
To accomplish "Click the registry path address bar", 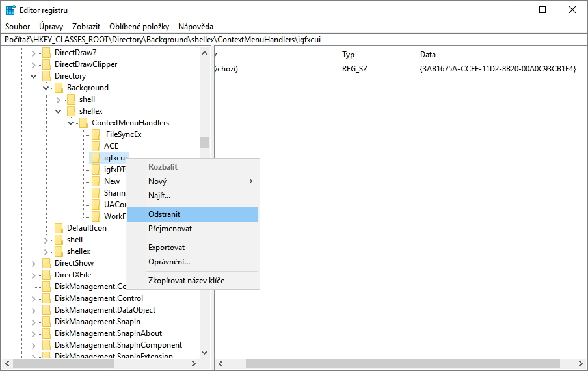I will 293,40.
